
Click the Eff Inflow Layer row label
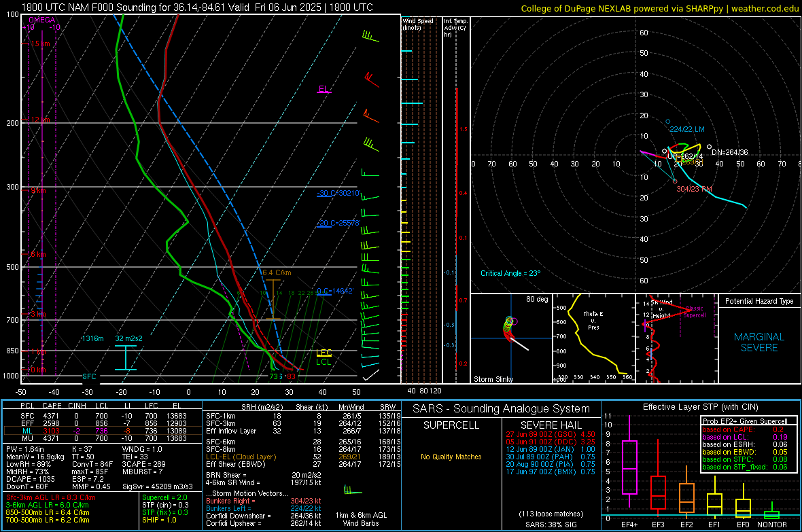(230, 431)
